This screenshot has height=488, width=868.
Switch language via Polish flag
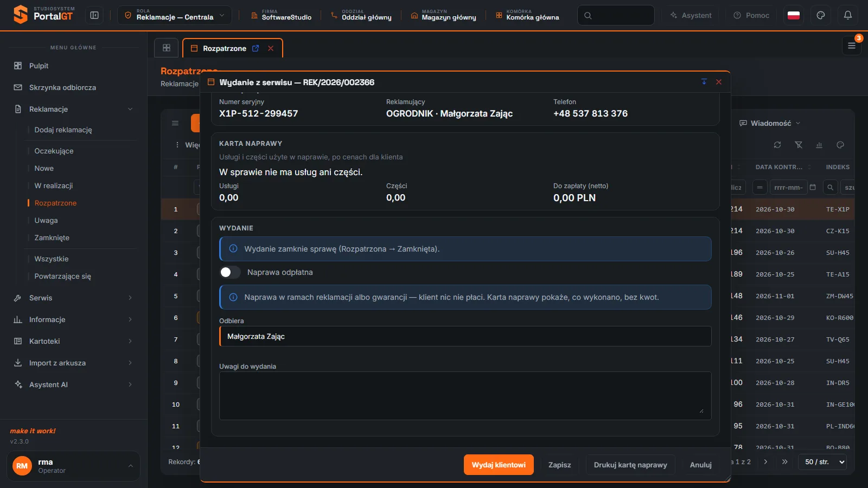(794, 16)
